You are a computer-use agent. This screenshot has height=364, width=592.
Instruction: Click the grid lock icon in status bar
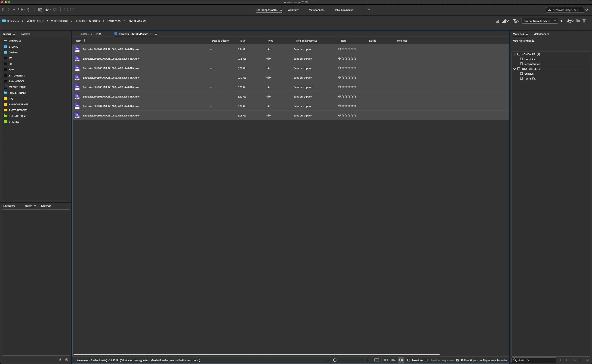click(x=376, y=360)
